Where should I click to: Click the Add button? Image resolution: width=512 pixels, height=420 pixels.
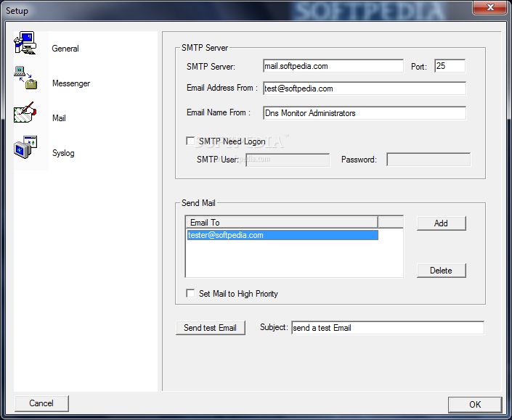tap(441, 223)
